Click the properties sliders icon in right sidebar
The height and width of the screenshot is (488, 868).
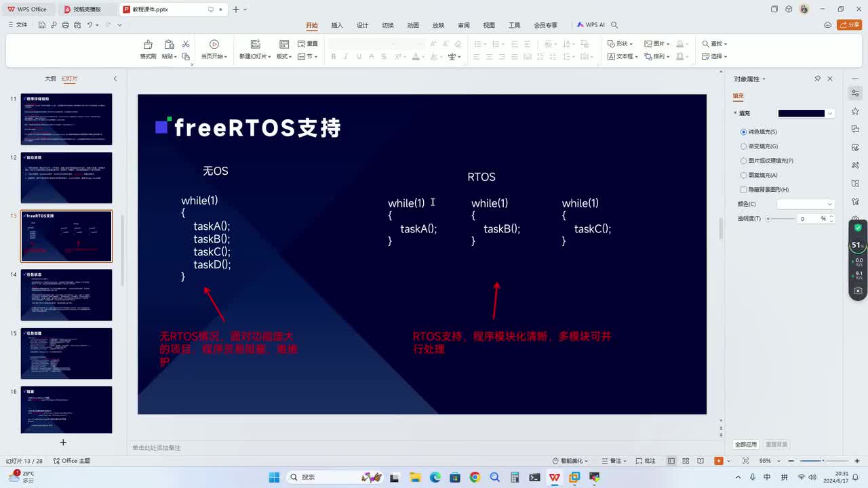[x=855, y=93]
